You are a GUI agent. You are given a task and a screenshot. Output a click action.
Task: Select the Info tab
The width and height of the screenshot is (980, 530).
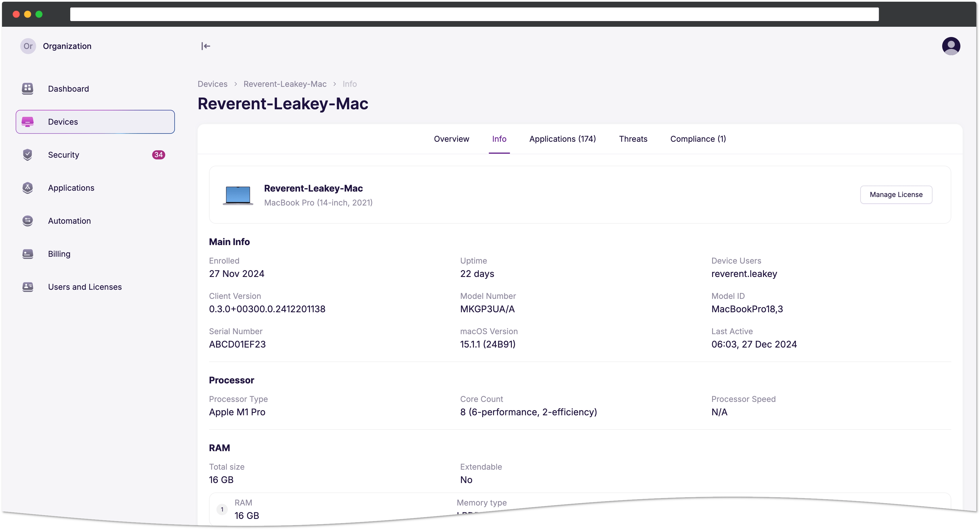499,139
